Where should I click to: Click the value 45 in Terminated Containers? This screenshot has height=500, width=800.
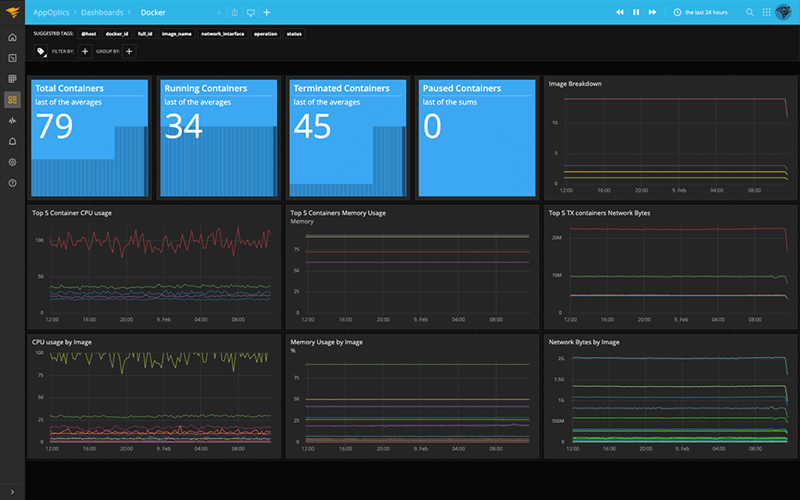coord(313,126)
